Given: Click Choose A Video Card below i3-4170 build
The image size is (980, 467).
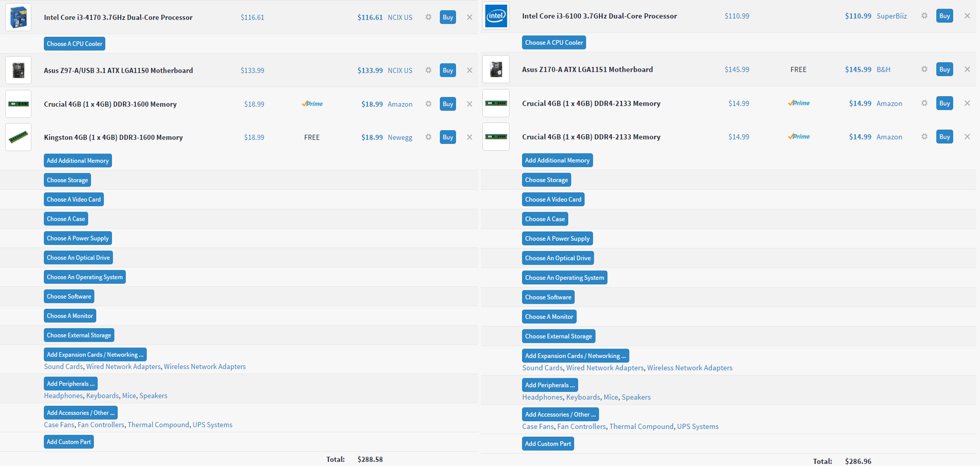Looking at the screenshot, I should (x=74, y=200).
